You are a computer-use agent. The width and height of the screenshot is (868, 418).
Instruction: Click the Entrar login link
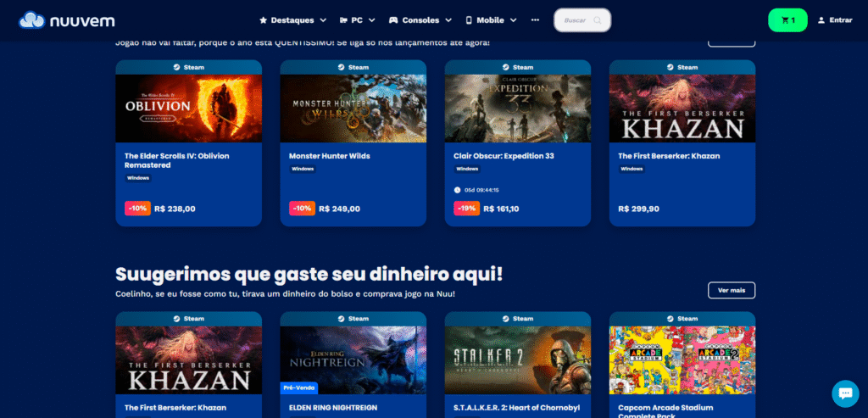[840, 20]
